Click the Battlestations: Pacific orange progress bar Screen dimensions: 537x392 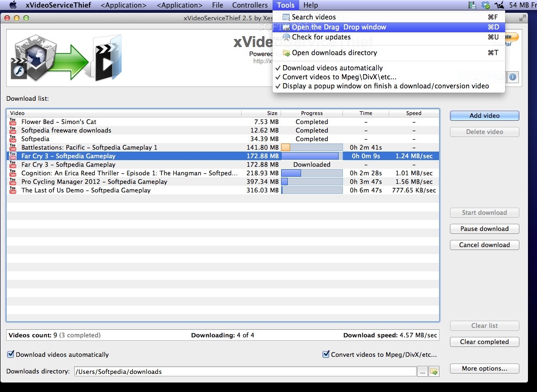[x=312, y=147]
